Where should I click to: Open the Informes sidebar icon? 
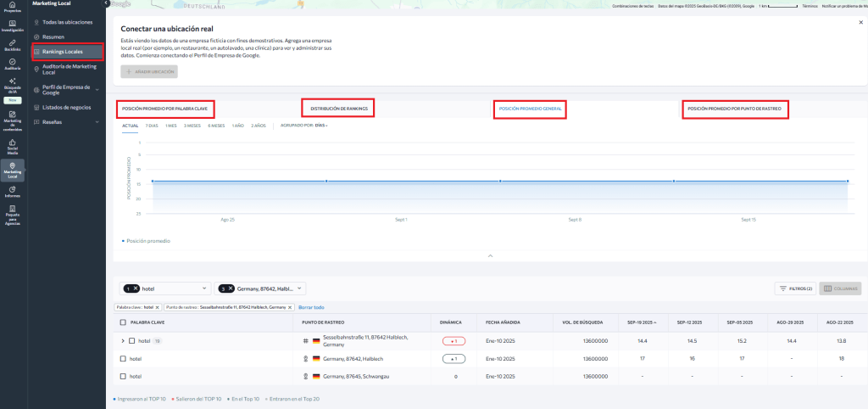[x=12, y=191]
